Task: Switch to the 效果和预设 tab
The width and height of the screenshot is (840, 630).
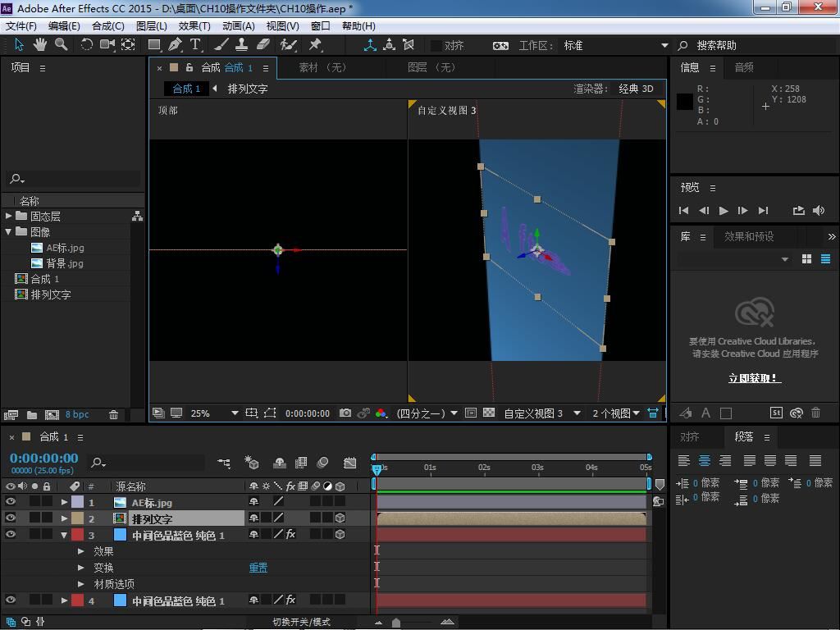Action: point(748,236)
